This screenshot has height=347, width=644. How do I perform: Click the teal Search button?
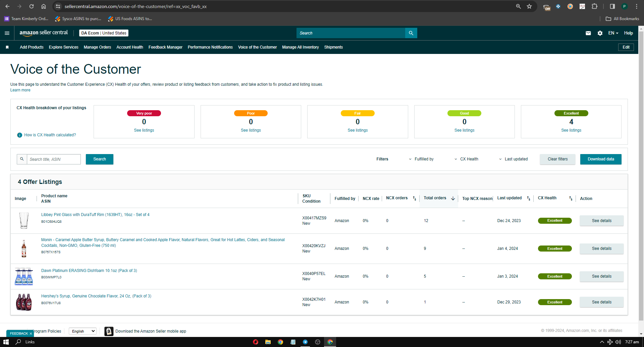point(100,159)
